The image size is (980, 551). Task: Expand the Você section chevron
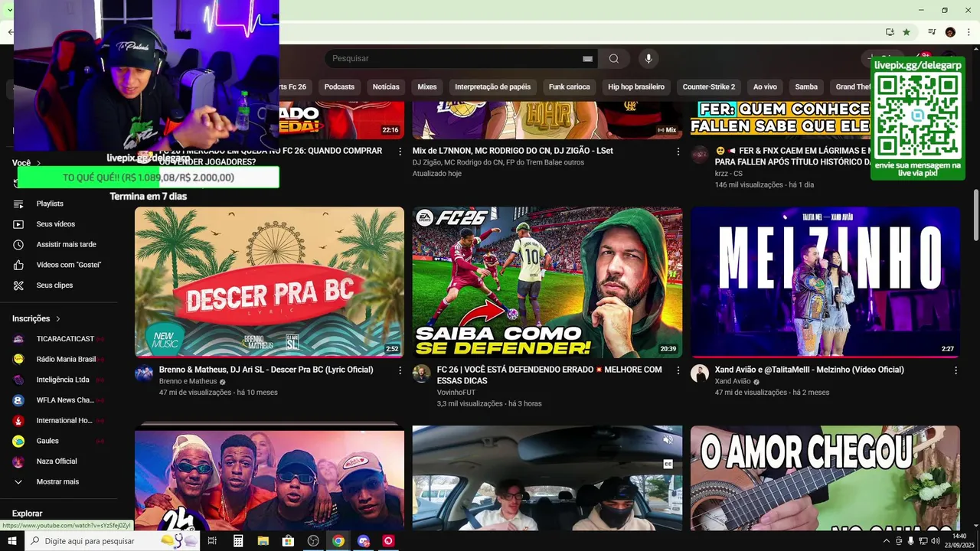38,163
